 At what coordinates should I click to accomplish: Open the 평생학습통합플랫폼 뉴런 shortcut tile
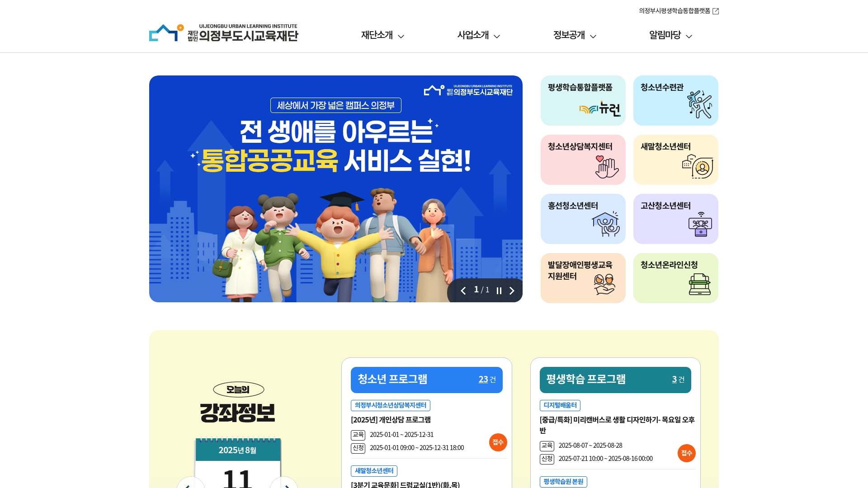coord(583,100)
